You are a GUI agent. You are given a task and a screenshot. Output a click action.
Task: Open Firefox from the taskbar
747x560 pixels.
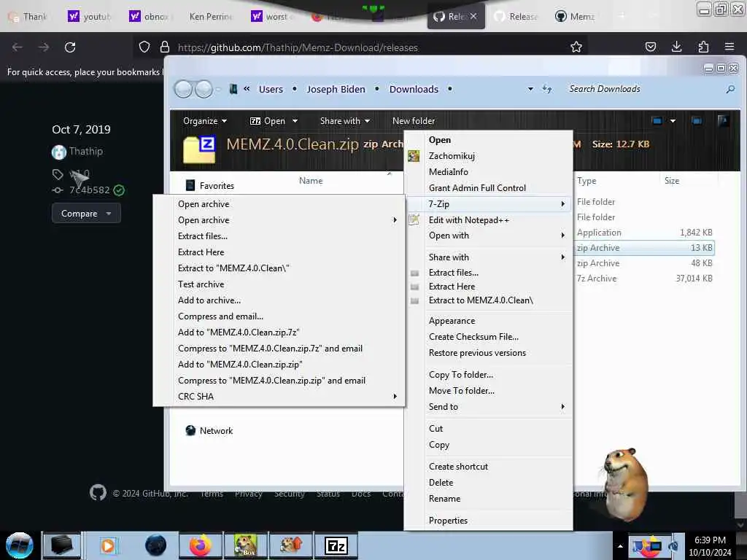[201, 545]
